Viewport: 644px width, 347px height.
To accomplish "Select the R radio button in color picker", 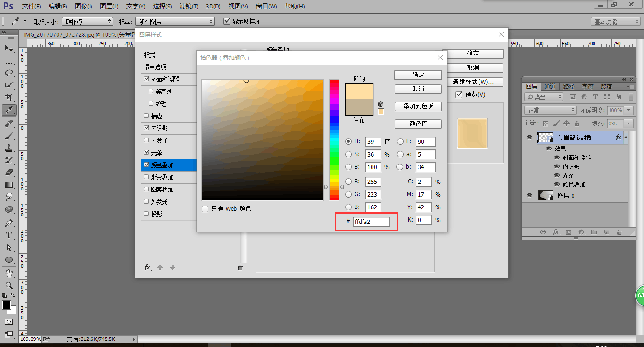I will click(x=348, y=182).
